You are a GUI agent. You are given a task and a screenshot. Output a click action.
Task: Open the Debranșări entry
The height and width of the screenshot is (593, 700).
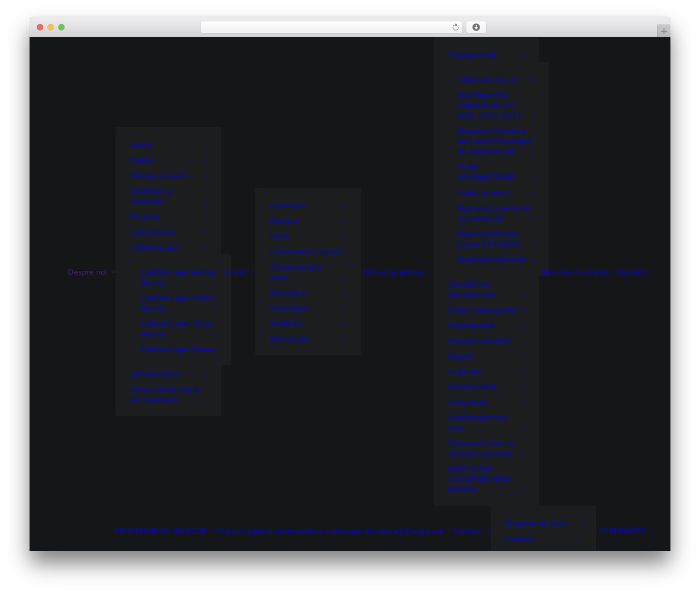(290, 339)
